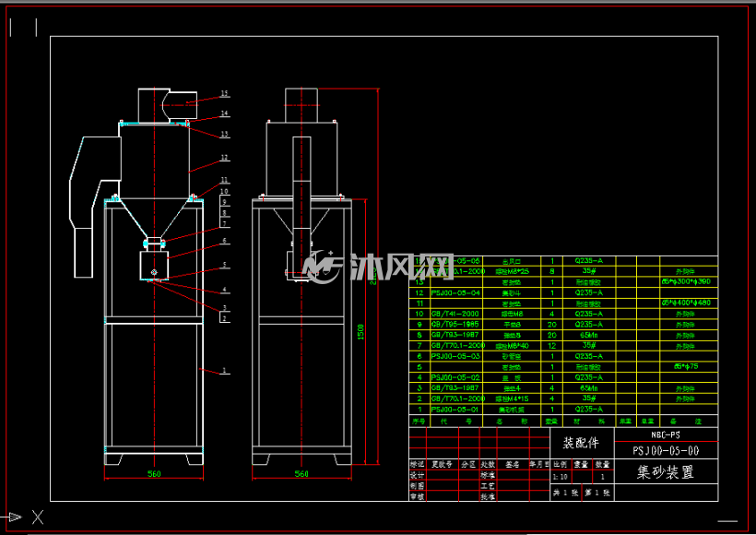Screen dimensions: 756x535
Task: Click standard code GB/T95-1985
Action: [x=455, y=324]
